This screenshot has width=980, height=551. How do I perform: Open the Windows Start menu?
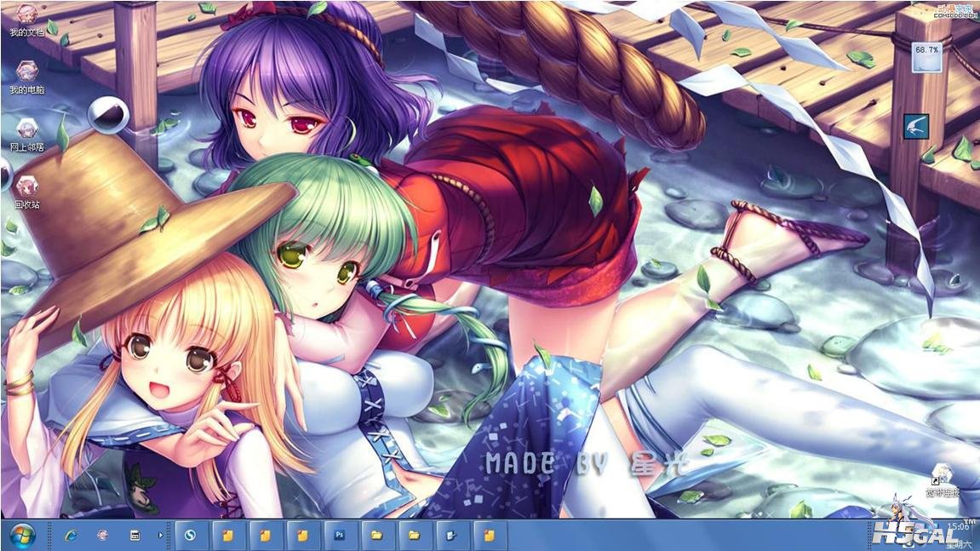click(23, 536)
